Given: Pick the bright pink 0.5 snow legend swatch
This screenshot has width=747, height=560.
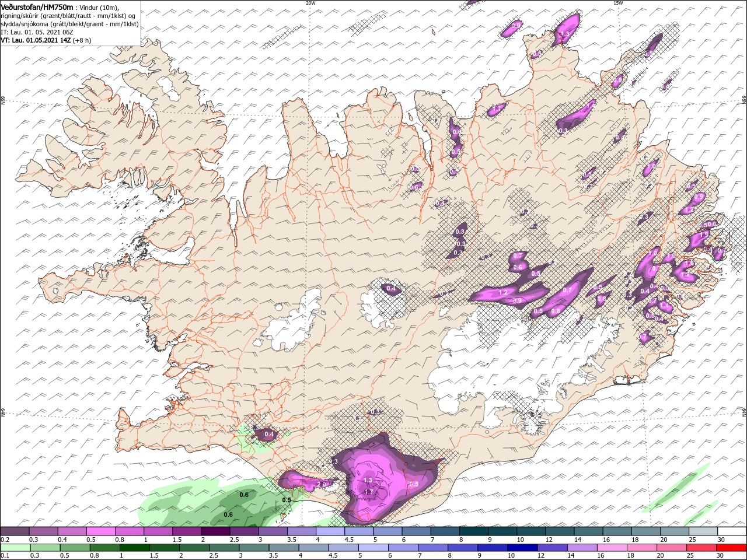Looking at the screenshot, I should click(100, 531).
